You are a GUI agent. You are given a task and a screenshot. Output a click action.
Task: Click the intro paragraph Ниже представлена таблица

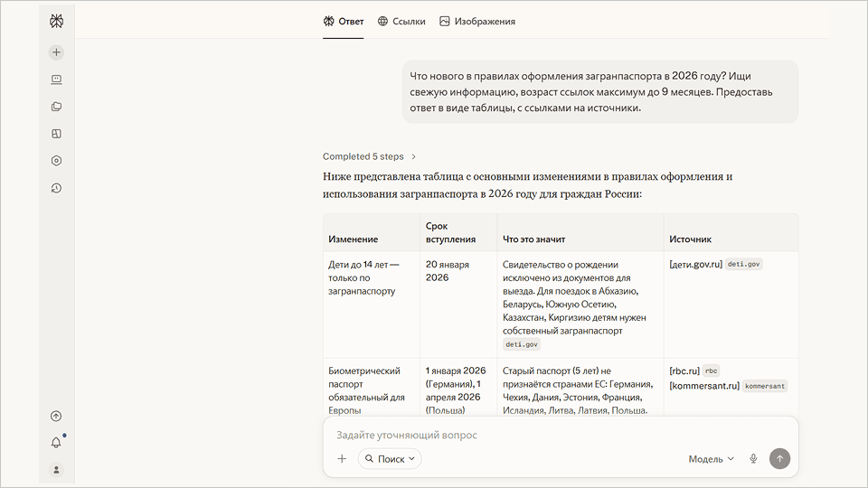coord(527,185)
